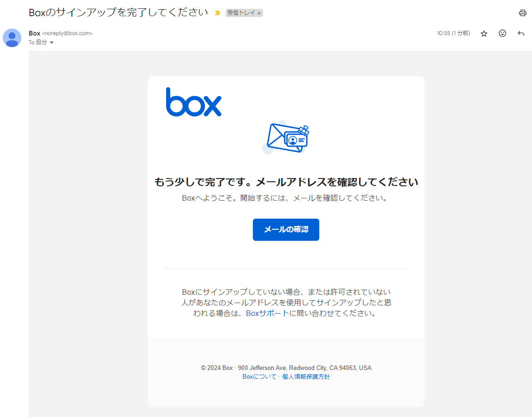Add an emoji reaction to the email

coord(502,33)
